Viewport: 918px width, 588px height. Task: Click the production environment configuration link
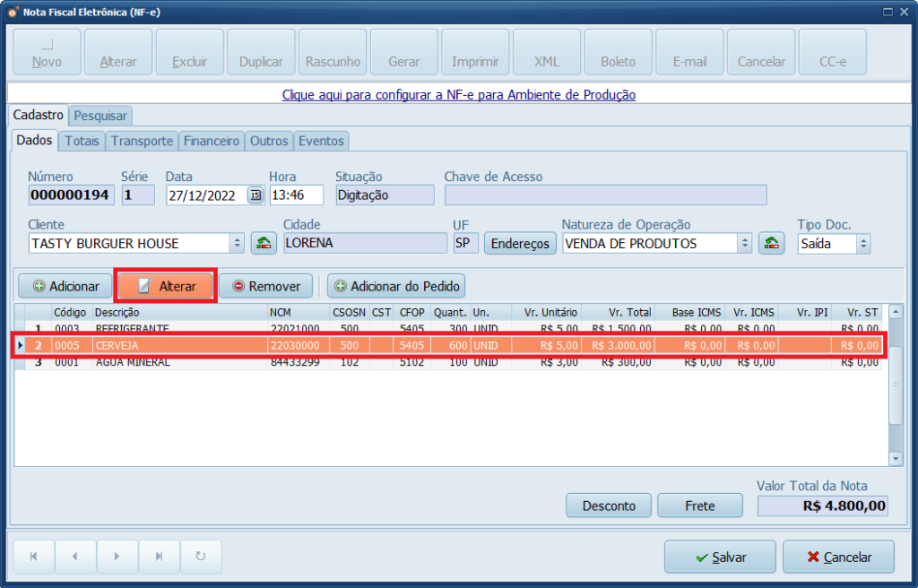(x=458, y=94)
